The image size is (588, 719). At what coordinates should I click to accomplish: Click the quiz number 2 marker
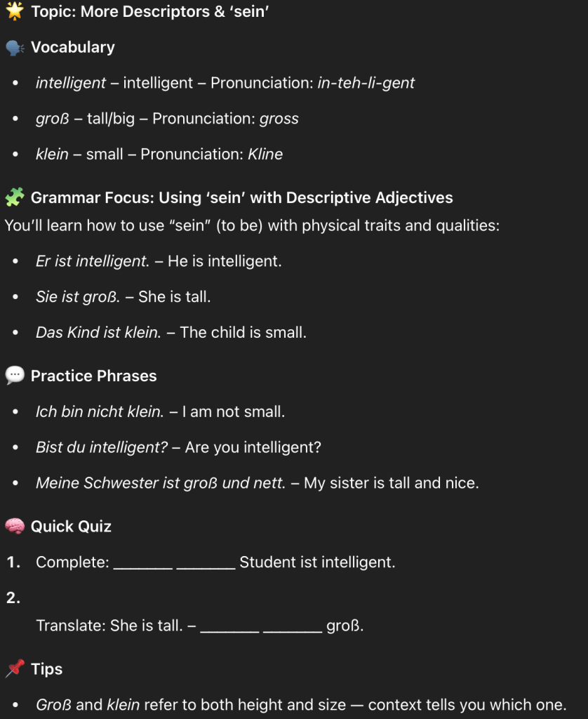(x=13, y=598)
